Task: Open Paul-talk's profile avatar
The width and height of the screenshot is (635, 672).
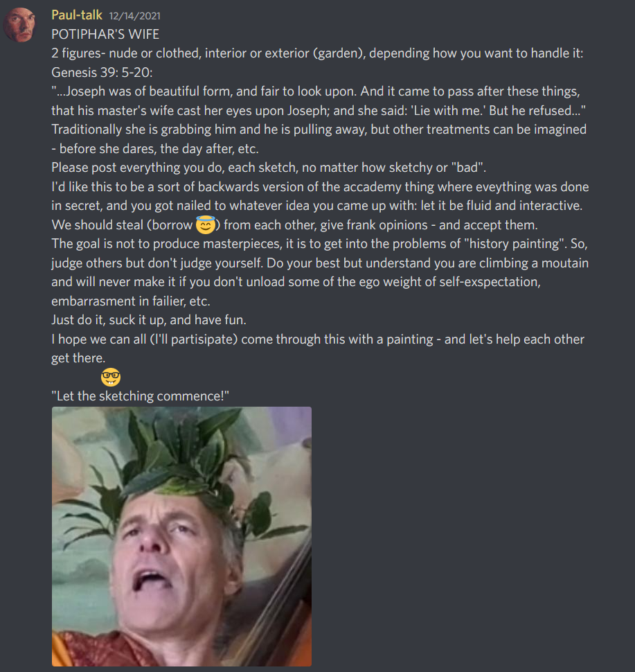Action: point(19,25)
